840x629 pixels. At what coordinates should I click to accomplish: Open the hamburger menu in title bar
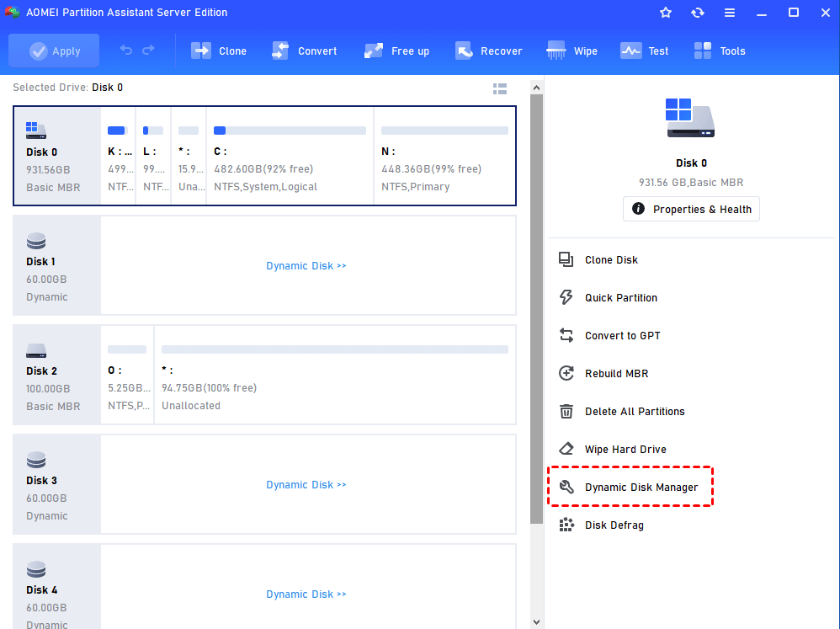(730, 13)
